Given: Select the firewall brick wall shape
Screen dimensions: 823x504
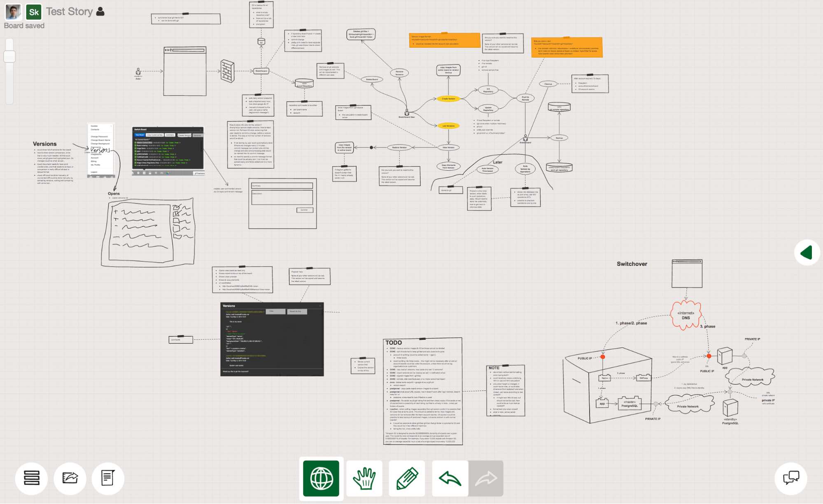Looking at the screenshot, I should 227,71.
